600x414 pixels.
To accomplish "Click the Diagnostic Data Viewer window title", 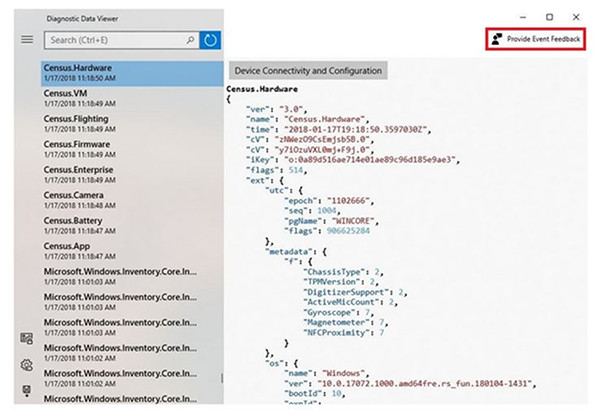I will [x=82, y=18].
